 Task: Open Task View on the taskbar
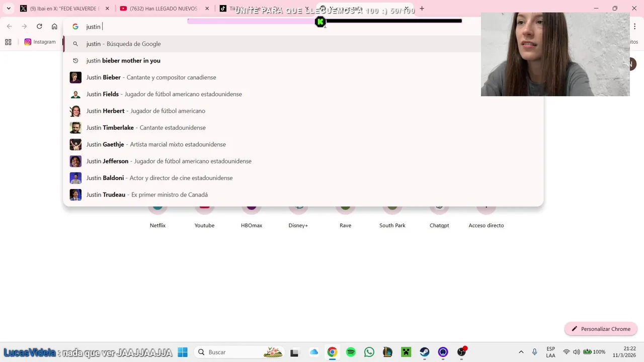point(294,352)
